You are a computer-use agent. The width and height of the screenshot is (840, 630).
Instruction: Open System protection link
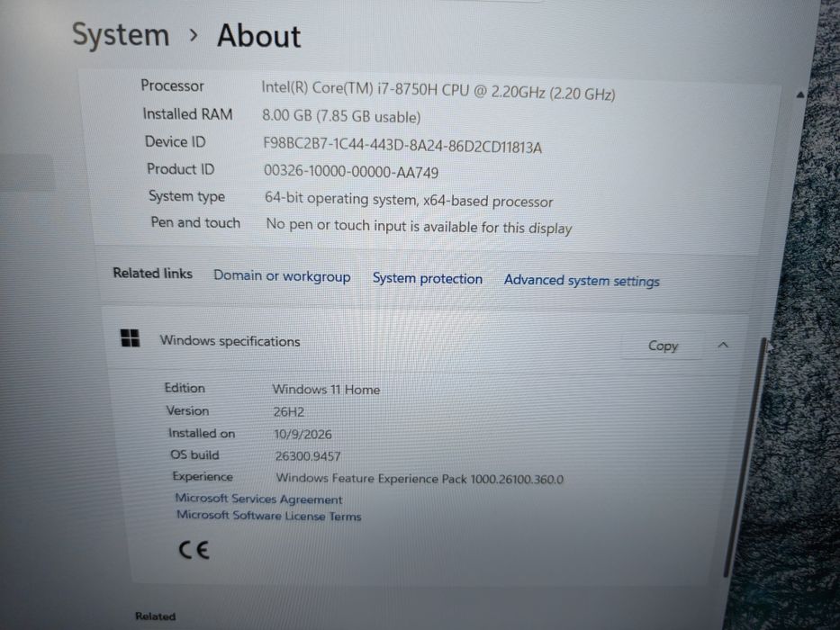[x=428, y=279]
